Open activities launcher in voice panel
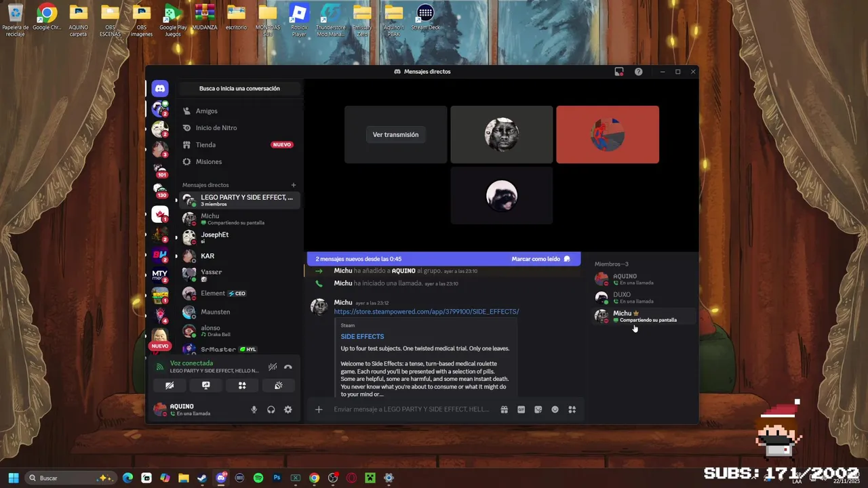Screen dimensions: 868x488 click(x=242, y=386)
